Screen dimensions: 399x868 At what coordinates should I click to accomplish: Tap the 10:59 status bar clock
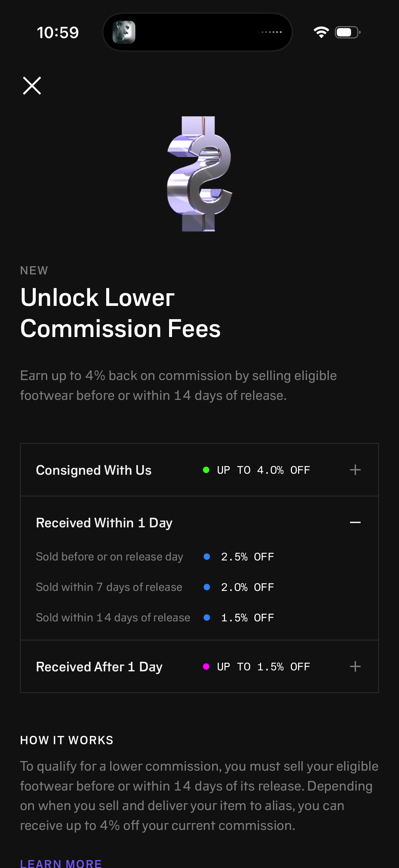coord(58,33)
